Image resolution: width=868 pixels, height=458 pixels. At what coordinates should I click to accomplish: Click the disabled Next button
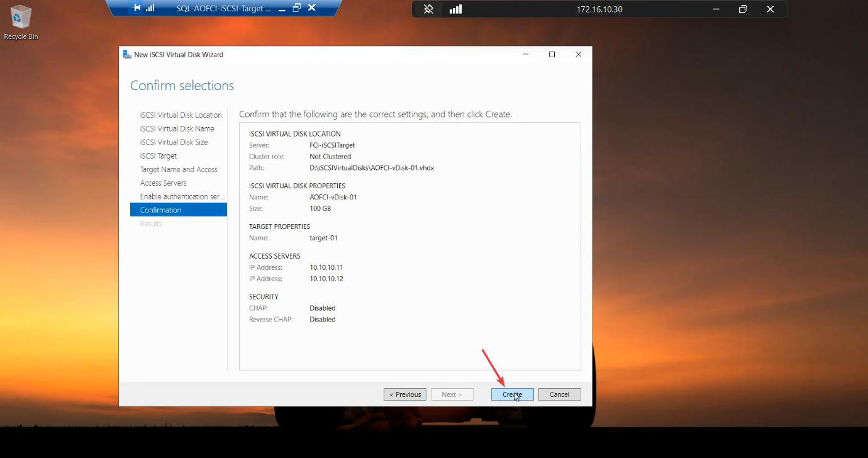(452, 394)
